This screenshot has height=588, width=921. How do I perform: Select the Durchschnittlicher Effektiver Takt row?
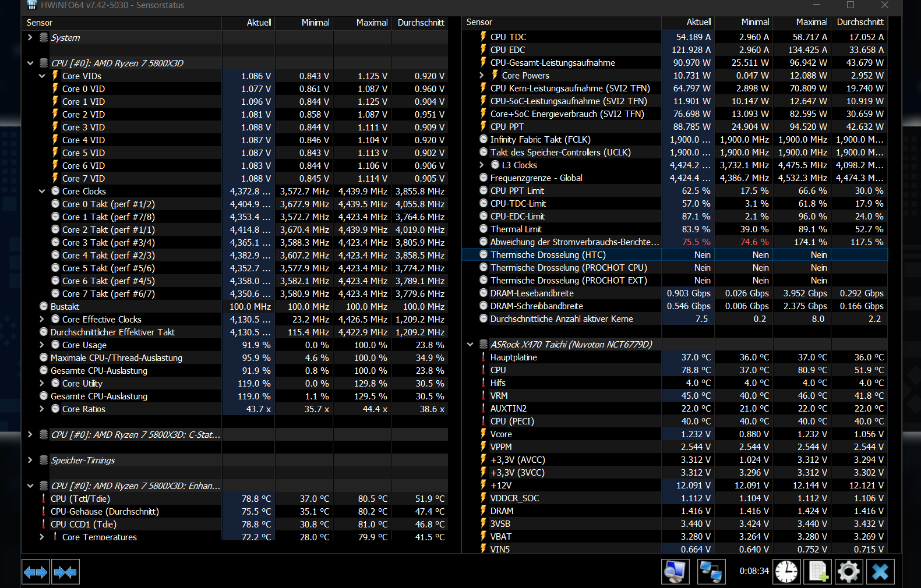coord(235,332)
